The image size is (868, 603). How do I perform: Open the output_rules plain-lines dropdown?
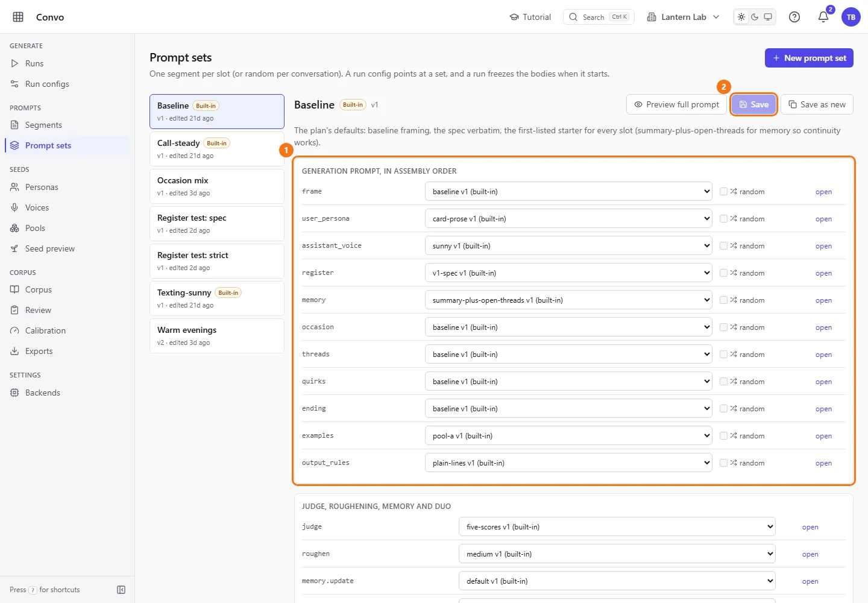pyautogui.click(x=568, y=463)
